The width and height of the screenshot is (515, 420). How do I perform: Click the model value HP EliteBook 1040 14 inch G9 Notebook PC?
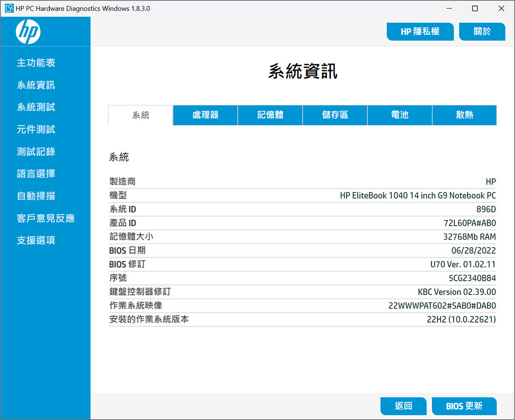[418, 195]
